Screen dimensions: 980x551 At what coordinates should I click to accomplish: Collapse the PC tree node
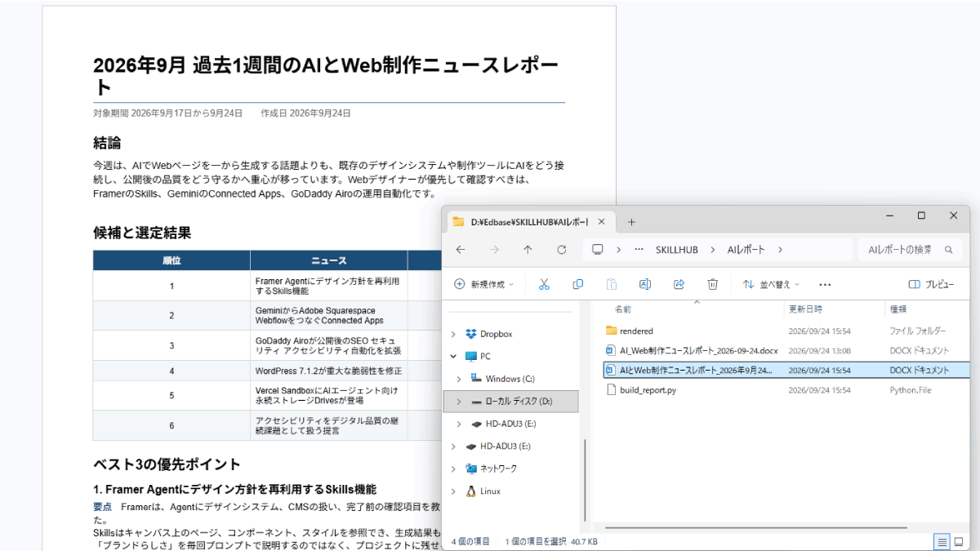point(453,356)
